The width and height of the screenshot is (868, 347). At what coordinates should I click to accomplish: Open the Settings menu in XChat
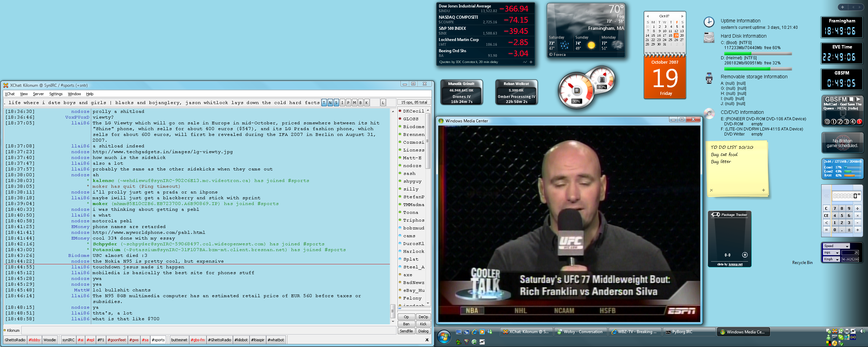(x=56, y=94)
